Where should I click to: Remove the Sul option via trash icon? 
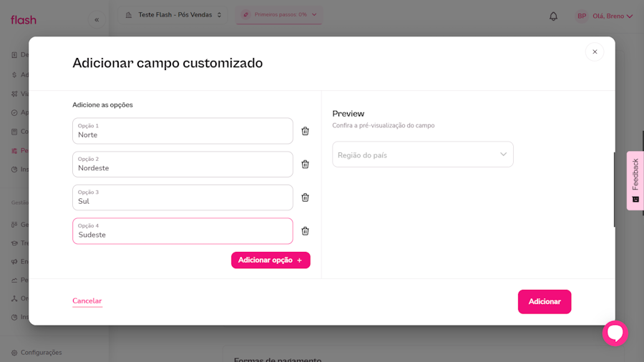click(x=305, y=197)
